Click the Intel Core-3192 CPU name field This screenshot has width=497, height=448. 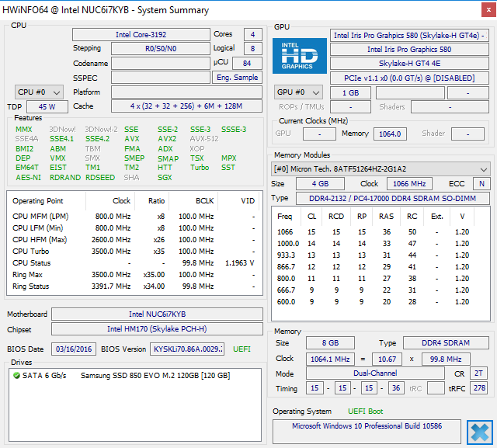point(141,34)
